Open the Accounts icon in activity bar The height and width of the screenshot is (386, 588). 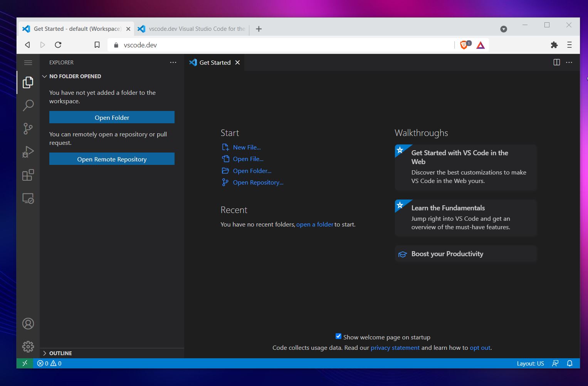(28, 324)
